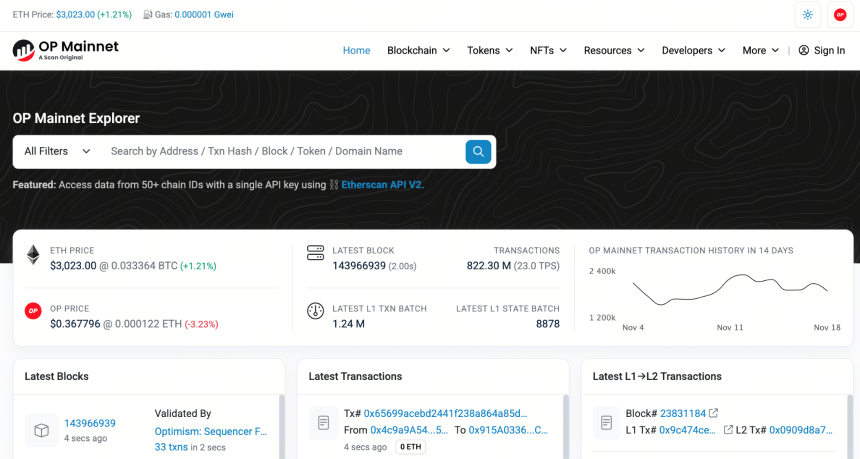Screen dimensions: 860x459
Task: Toggle the light/dark theme sun icon
Action: (807, 15)
